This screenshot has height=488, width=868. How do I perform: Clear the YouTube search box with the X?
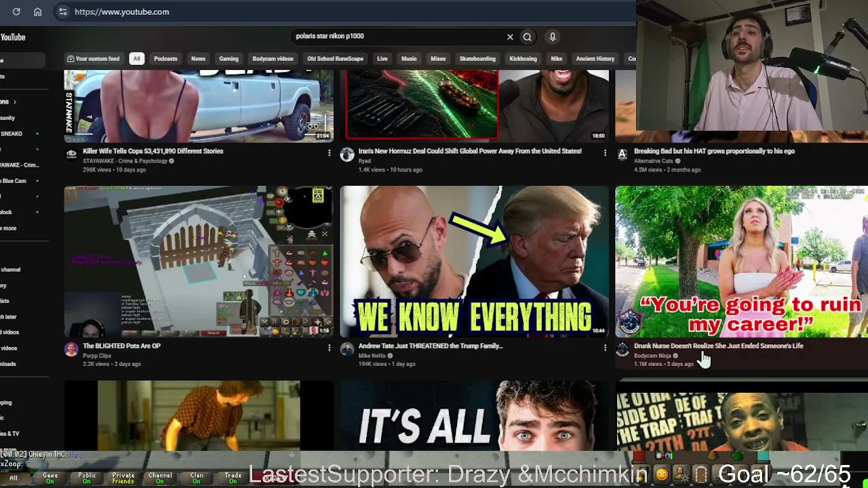[510, 37]
